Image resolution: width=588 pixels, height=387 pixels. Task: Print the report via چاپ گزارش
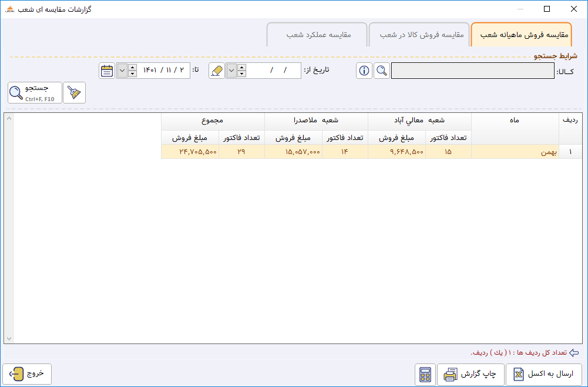click(471, 375)
